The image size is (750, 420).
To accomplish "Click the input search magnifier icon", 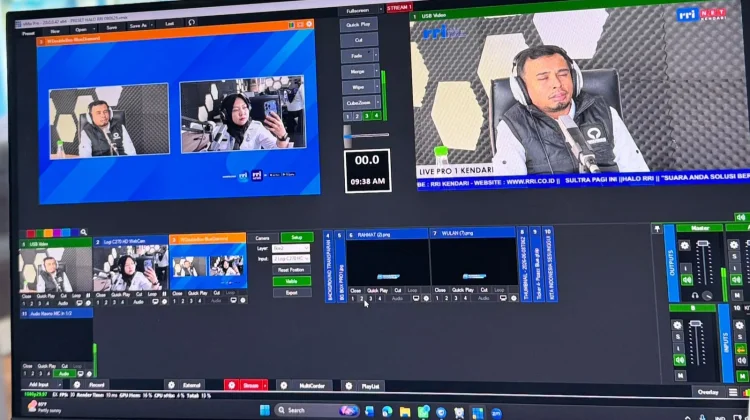I will [x=84, y=232].
